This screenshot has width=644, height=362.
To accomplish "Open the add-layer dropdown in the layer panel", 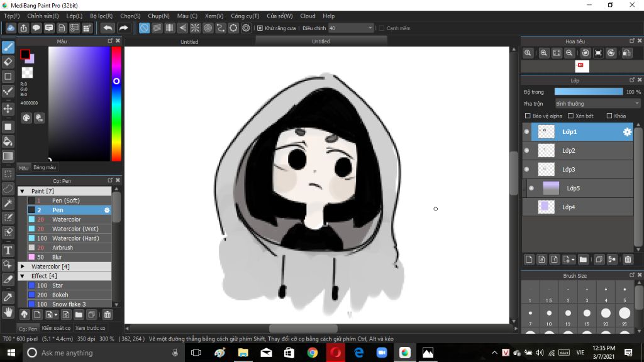I will [569, 260].
